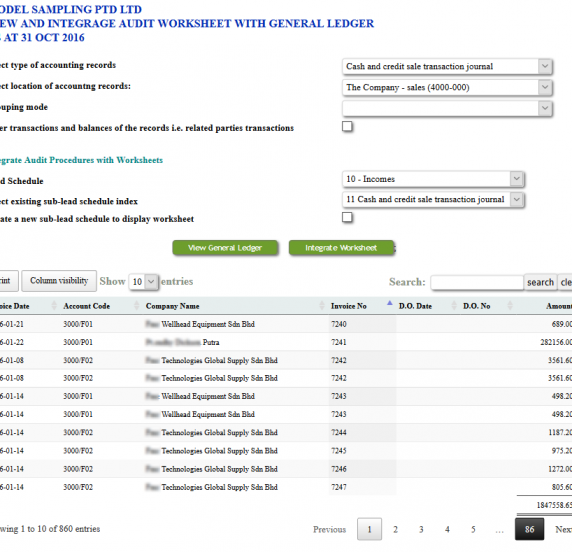The image size is (572, 552).
Task: Expand The Company - sales location dropdown
Action: pyautogui.click(x=447, y=88)
